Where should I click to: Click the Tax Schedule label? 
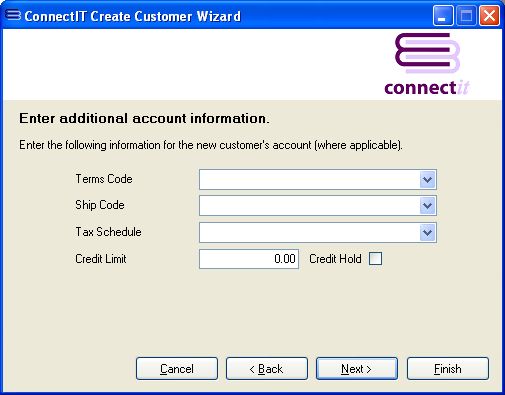[108, 232]
